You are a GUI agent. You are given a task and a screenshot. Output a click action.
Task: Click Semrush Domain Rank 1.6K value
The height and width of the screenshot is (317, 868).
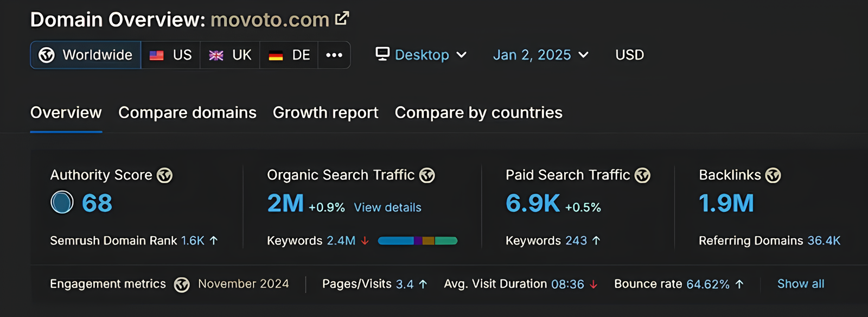[193, 240]
